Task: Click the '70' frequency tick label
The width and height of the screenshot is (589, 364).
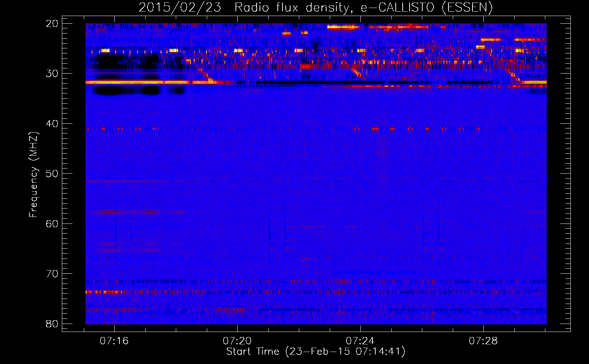Action: 52,274
